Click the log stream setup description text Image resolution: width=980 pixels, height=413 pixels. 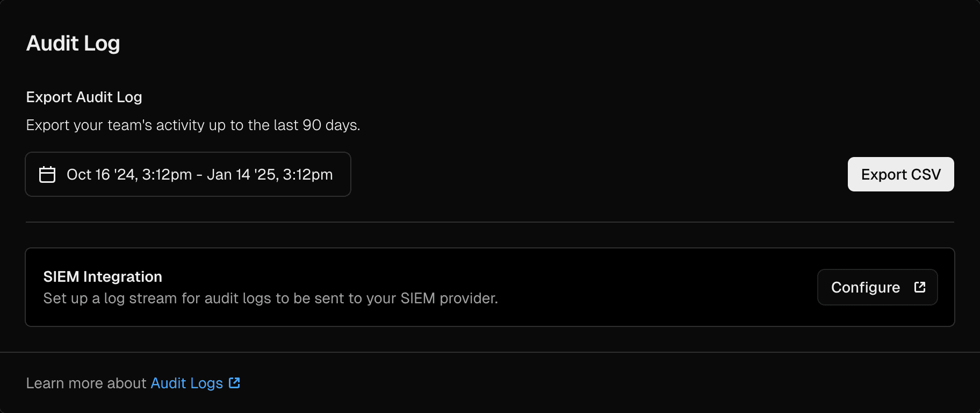click(x=270, y=298)
